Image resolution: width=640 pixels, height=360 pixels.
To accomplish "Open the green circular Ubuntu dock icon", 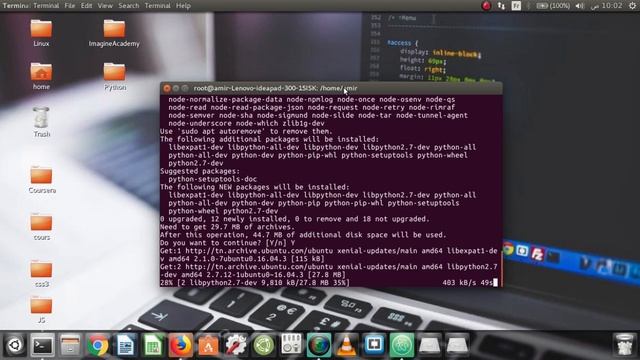I will 264,345.
